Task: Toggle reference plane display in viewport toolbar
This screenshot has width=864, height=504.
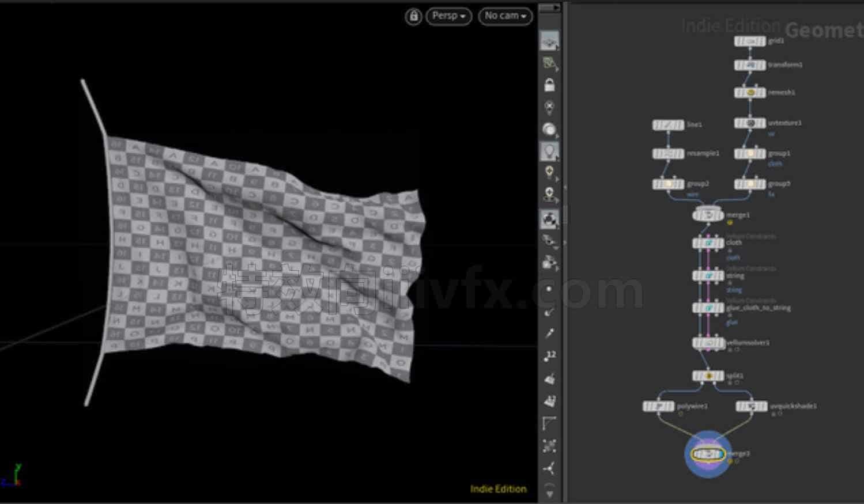Action: pos(549,41)
